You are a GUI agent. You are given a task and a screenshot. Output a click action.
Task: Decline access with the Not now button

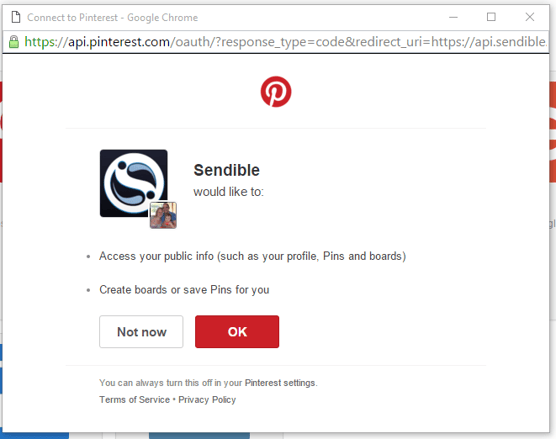pos(141,332)
